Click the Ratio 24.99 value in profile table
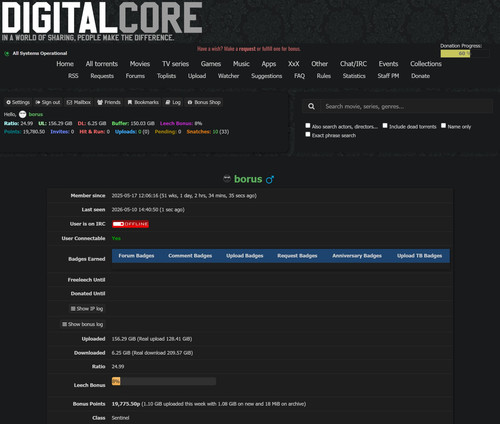This screenshot has width=500, height=424. tap(118, 367)
